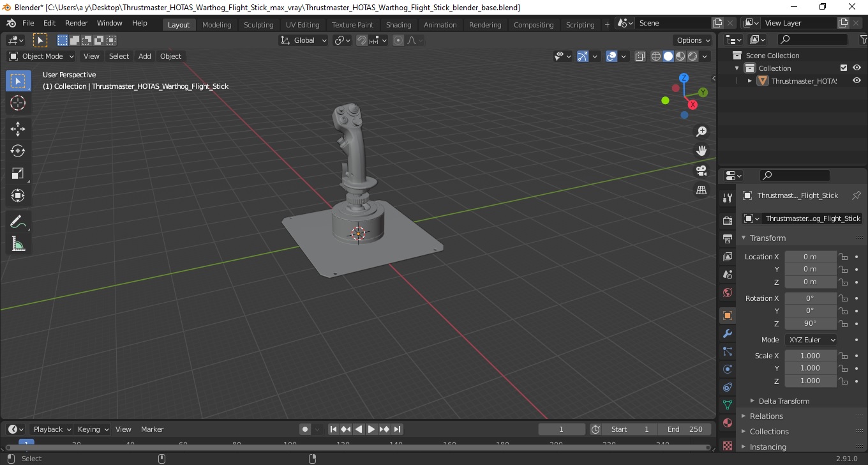Choose the Annotate pencil tool

click(18, 222)
